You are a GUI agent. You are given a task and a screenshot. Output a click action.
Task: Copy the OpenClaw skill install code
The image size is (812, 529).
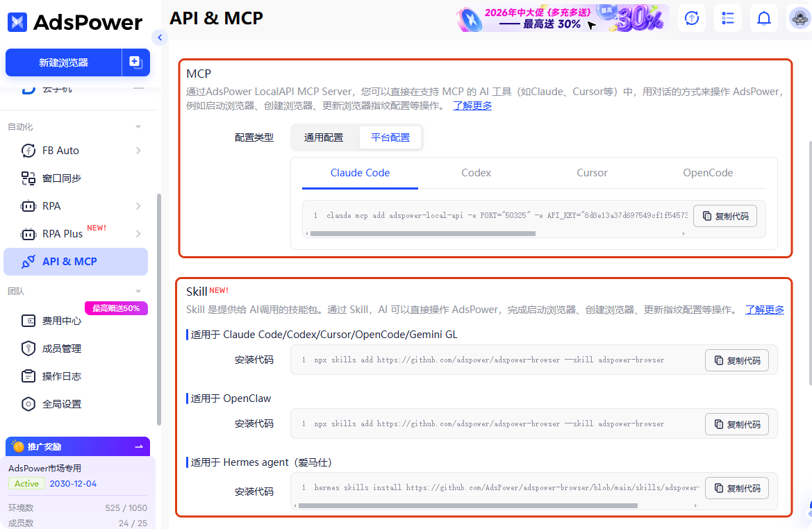coord(736,424)
